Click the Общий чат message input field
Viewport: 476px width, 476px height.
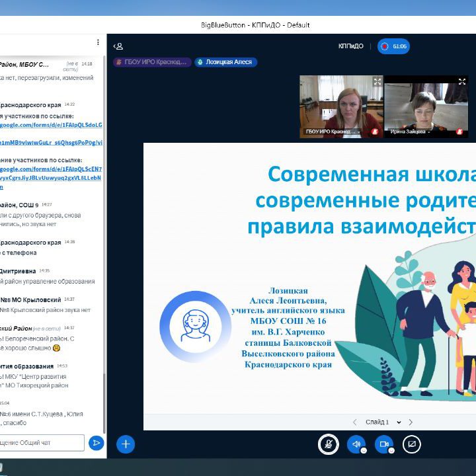click(x=42, y=443)
